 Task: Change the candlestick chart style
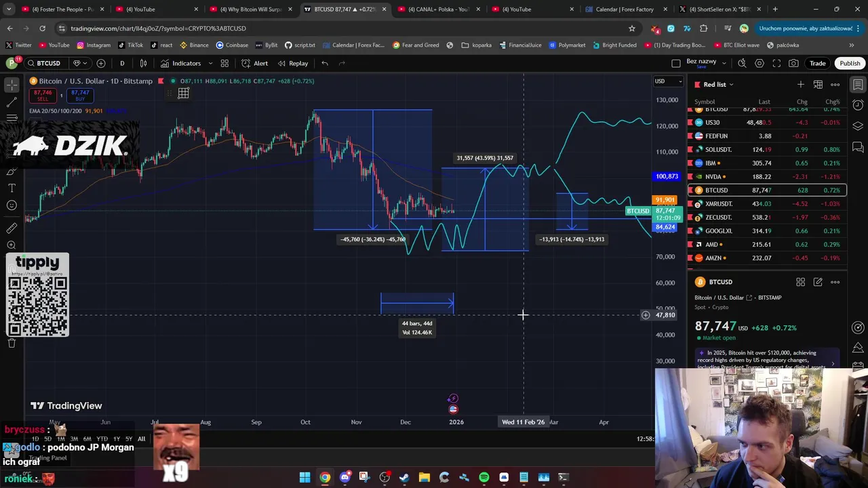143,63
